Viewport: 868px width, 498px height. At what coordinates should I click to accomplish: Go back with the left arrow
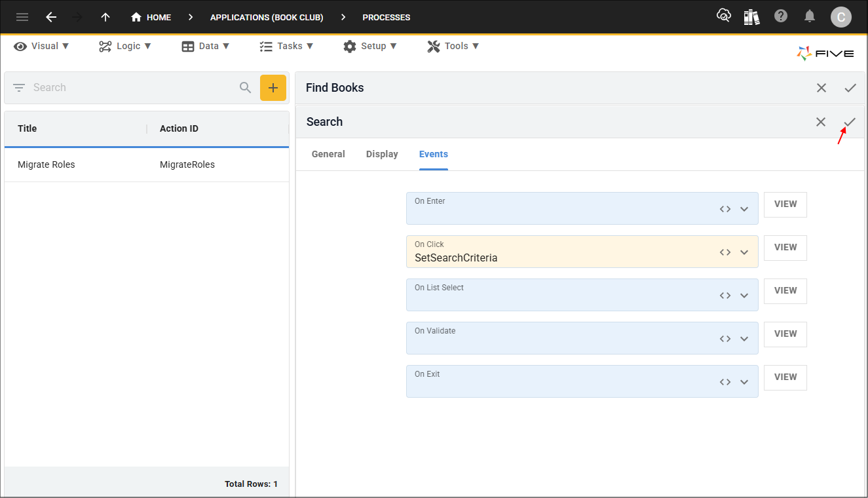tap(51, 17)
